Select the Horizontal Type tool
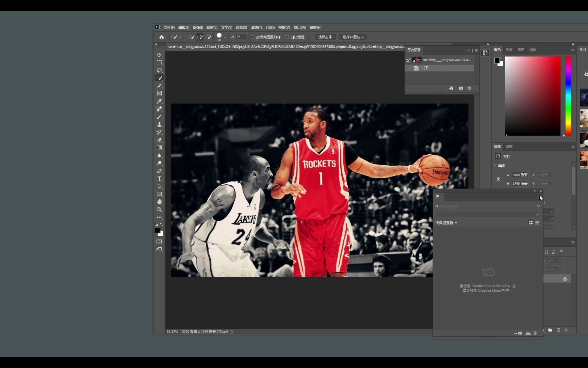Viewport: 588px width, 368px height. (159, 179)
